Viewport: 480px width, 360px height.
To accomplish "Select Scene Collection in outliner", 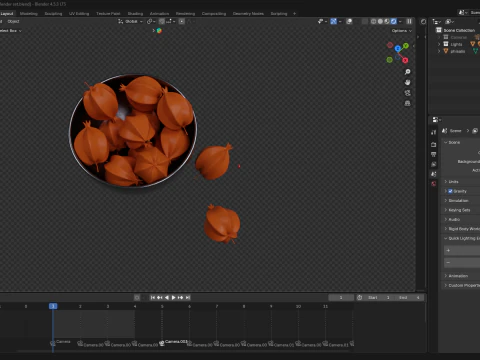I will click(459, 30).
